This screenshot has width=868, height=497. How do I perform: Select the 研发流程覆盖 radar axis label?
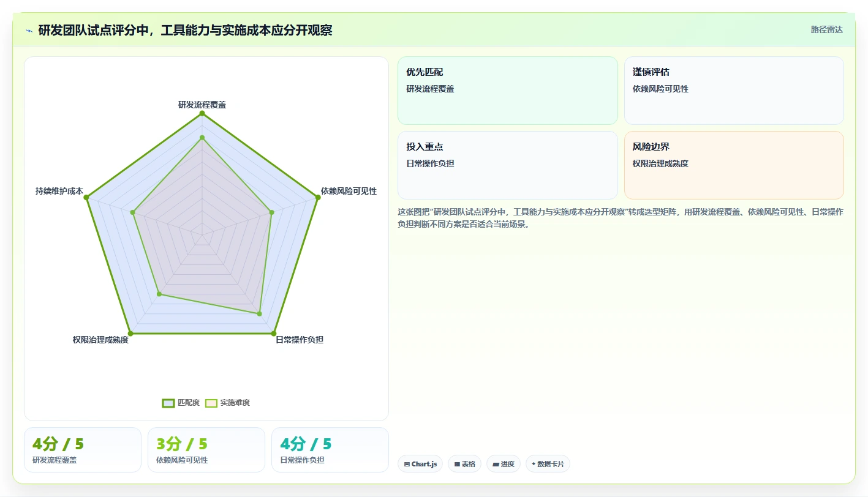(x=202, y=105)
